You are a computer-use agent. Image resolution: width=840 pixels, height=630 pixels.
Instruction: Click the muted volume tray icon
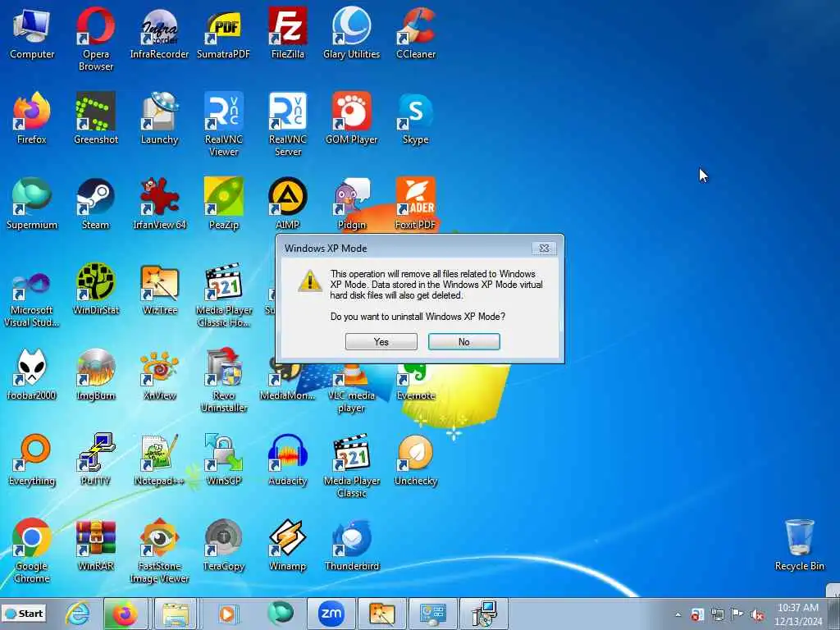[757, 615]
